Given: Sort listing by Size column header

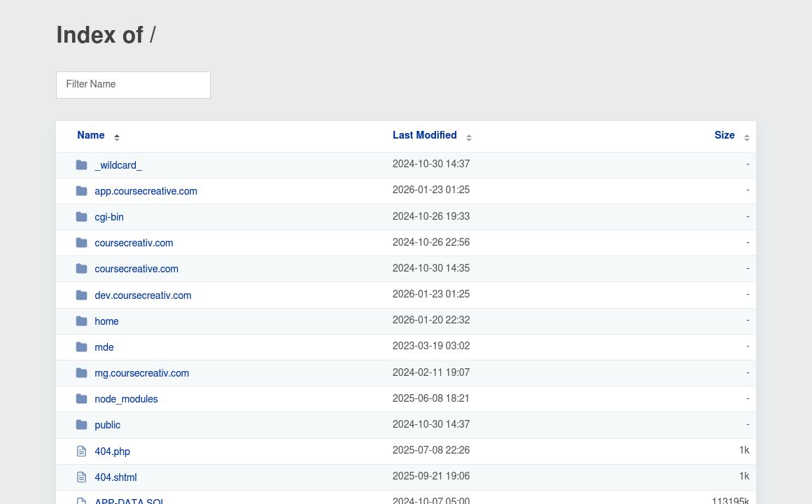Looking at the screenshot, I should coord(724,136).
